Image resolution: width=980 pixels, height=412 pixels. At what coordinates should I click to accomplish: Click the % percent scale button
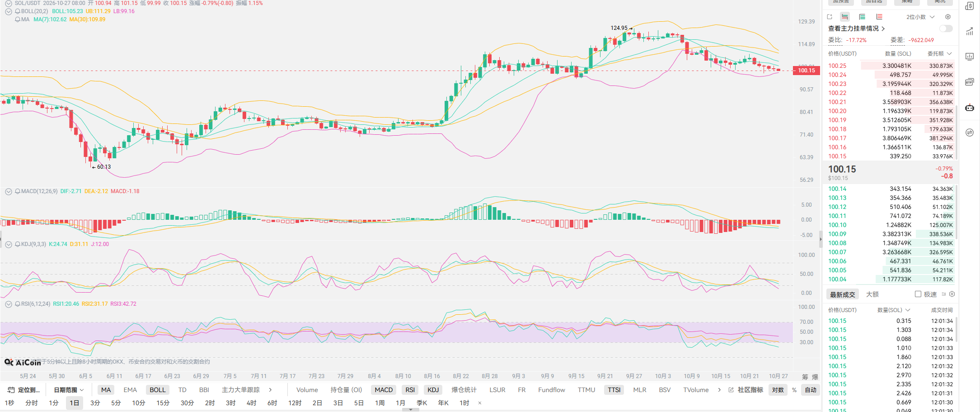(794, 390)
